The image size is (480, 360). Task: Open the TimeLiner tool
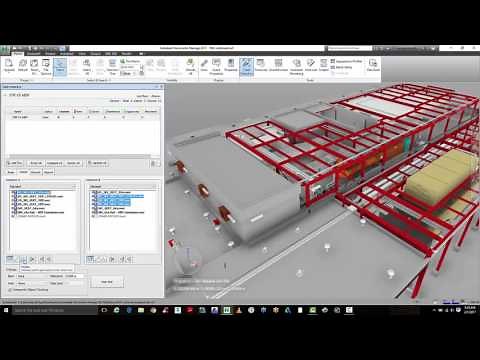pos(261,65)
